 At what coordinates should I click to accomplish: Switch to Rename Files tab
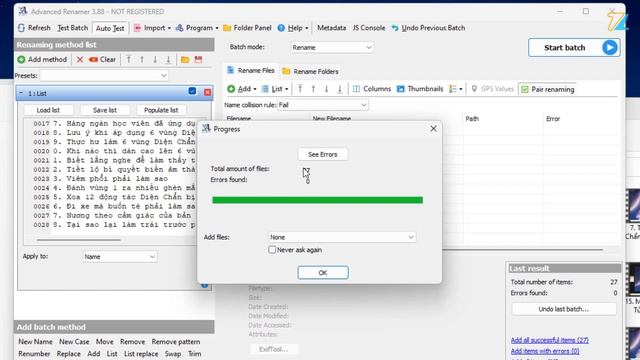click(251, 71)
